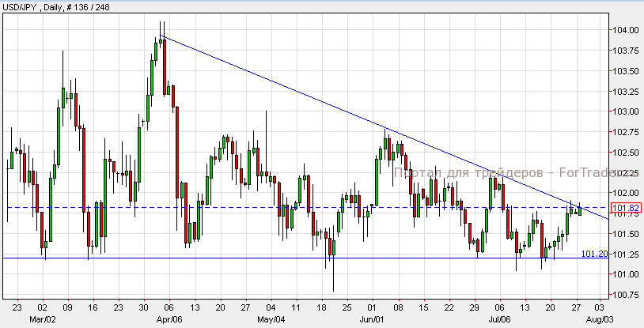Click the 09 date tick label
The height and width of the screenshot is (328, 644).
click(x=67, y=308)
